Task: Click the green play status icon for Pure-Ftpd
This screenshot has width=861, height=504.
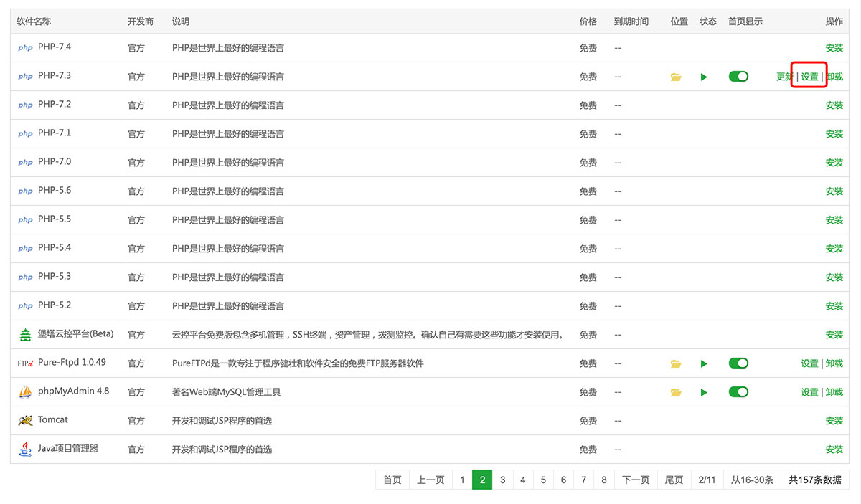Action: point(704,363)
